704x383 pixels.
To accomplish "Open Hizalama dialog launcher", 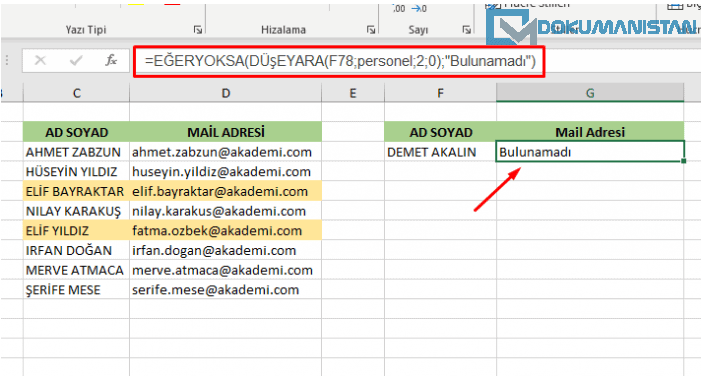I will (371, 30).
